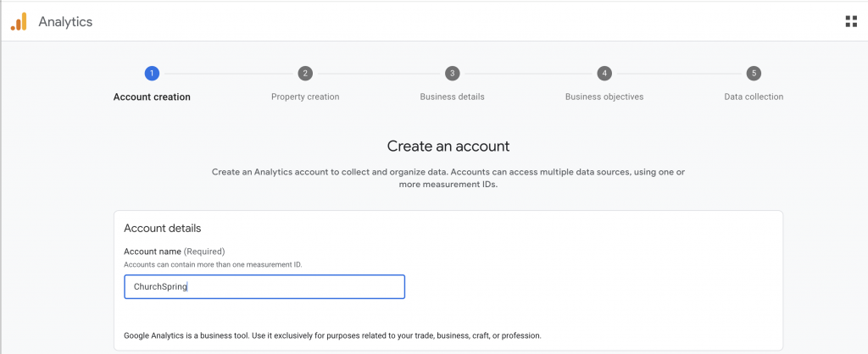Click the Analytics account description paragraph
The height and width of the screenshot is (354, 868).
[x=448, y=178]
